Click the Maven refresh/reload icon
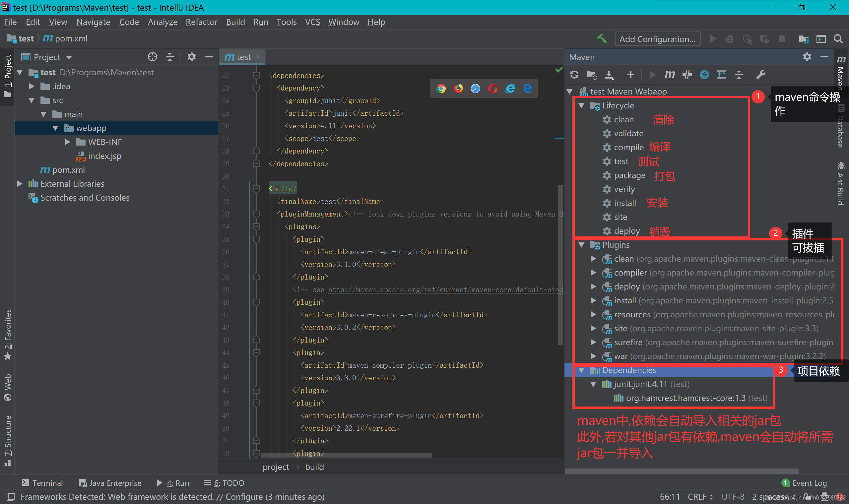 (x=574, y=74)
